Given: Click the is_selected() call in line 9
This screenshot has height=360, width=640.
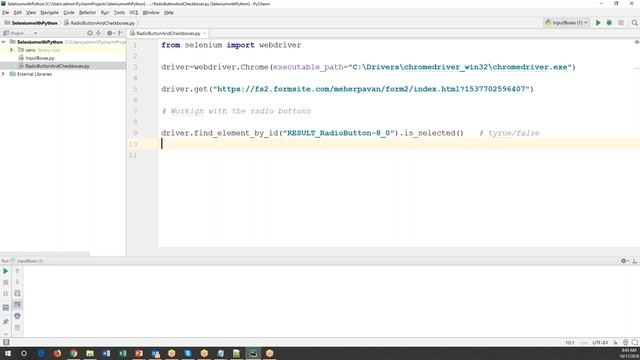Looking at the screenshot, I should pyautogui.click(x=434, y=133).
